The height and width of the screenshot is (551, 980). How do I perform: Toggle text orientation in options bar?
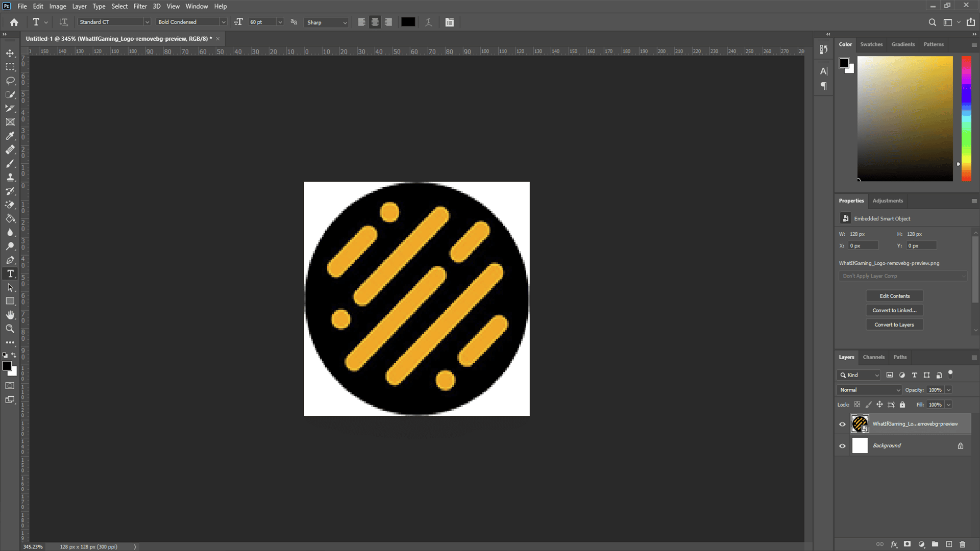(x=63, y=22)
